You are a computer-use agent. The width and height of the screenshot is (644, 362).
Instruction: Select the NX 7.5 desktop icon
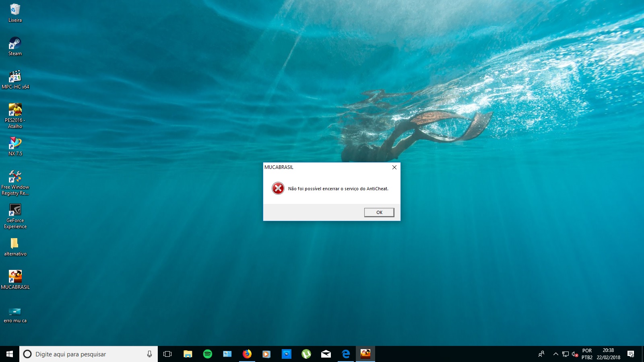(x=15, y=144)
